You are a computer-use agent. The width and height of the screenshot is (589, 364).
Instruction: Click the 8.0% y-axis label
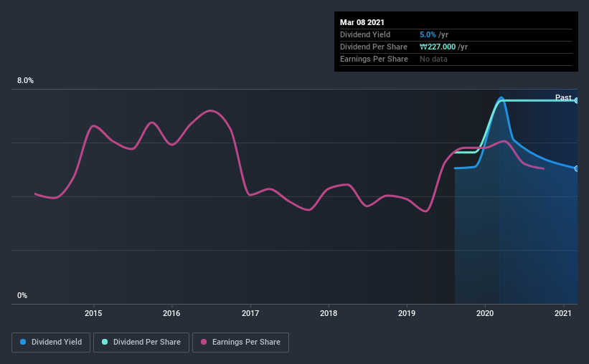pos(25,81)
